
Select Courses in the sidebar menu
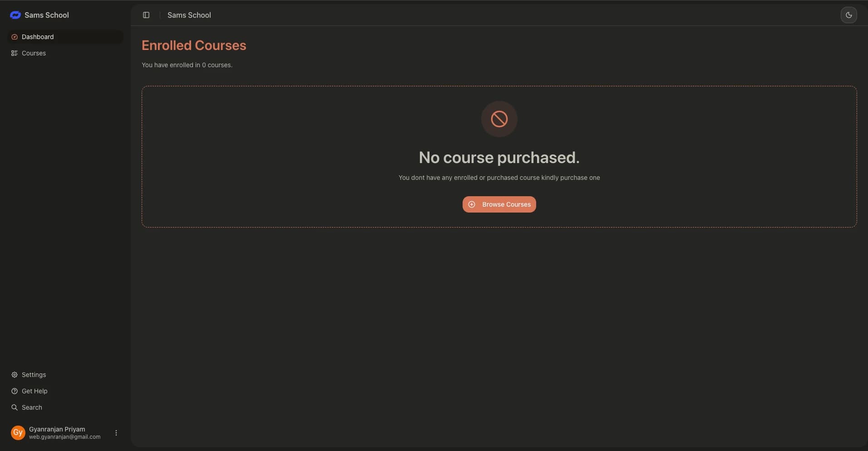pyautogui.click(x=33, y=53)
